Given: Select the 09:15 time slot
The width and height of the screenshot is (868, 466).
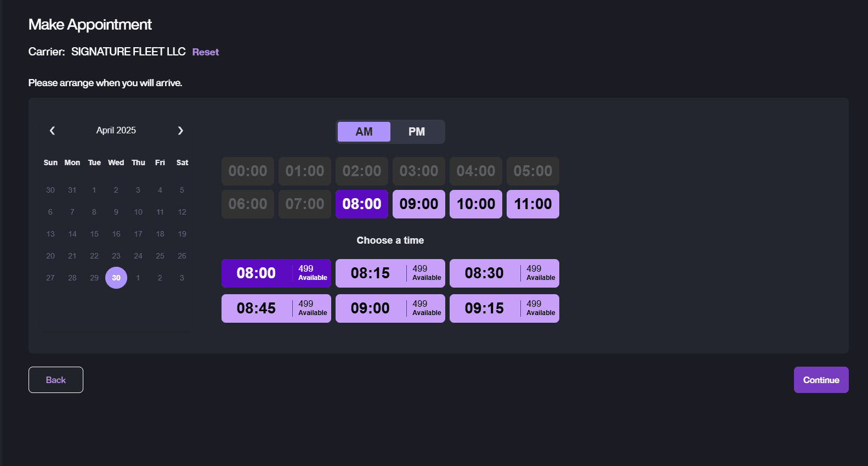Looking at the screenshot, I should [504, 308].
